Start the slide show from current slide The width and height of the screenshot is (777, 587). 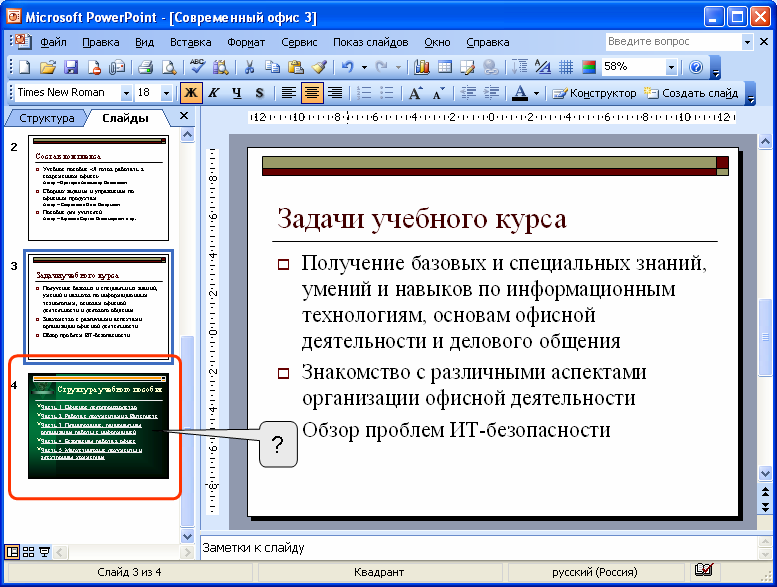coord(45,551)
